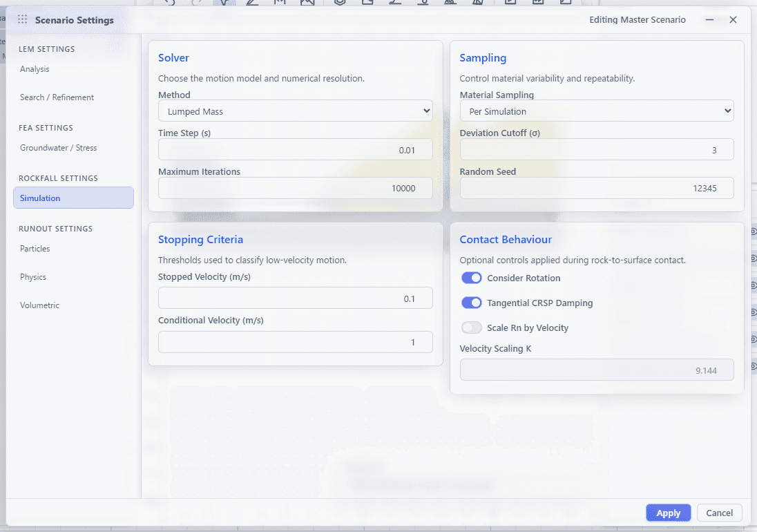Click the grip dots icon beside Scenario Settings
The width and height of the screenshot is (757, 532).
22,19
